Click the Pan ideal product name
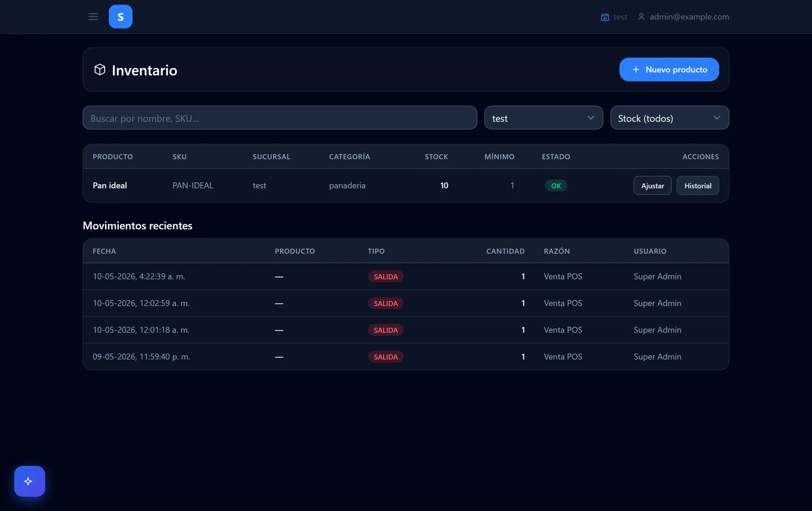The height and width of the screenshot is (511, 812). click(x=110, y=185)
